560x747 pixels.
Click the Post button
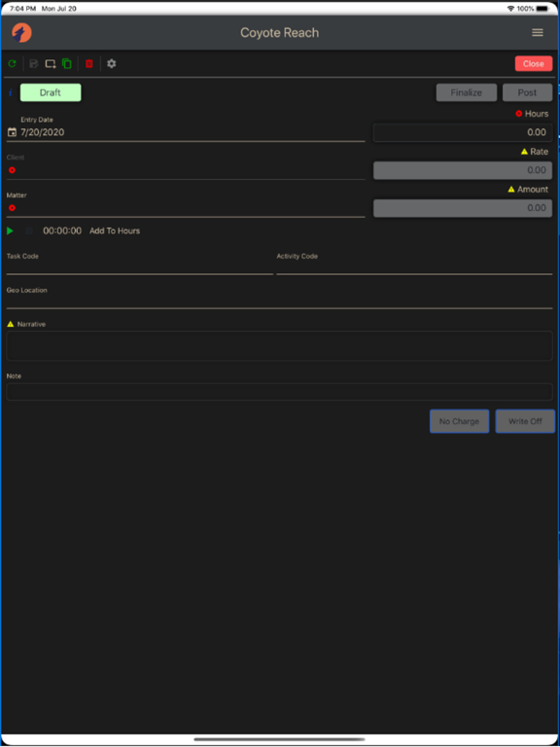[527, 92]
